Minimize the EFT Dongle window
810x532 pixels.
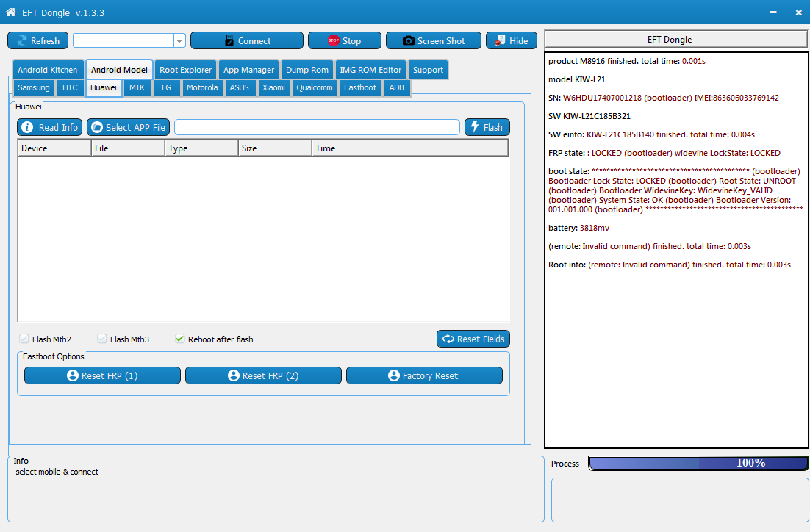click(773, 12)
